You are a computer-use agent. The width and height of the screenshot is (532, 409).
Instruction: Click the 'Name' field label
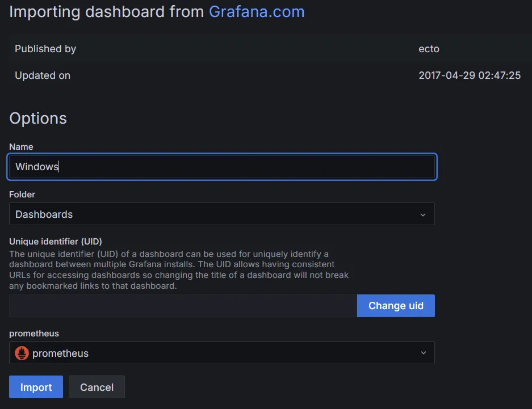21,147
